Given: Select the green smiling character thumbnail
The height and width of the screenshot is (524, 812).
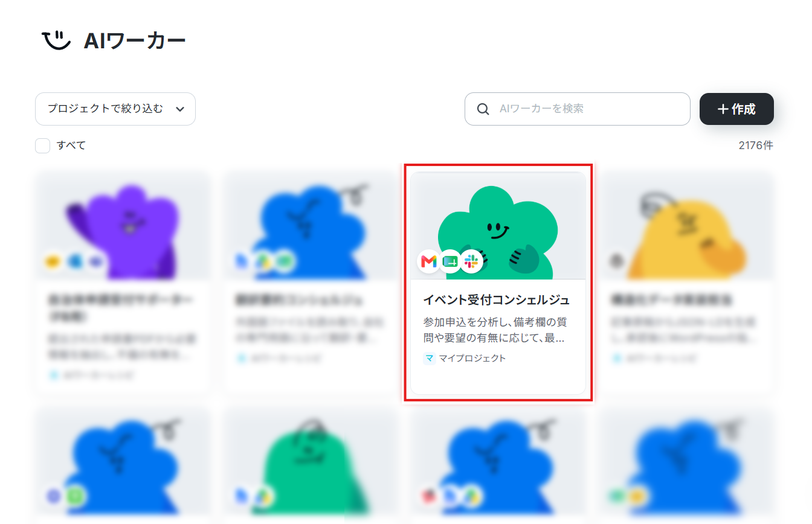Looking at the screenshot, I should click(498, 226).
